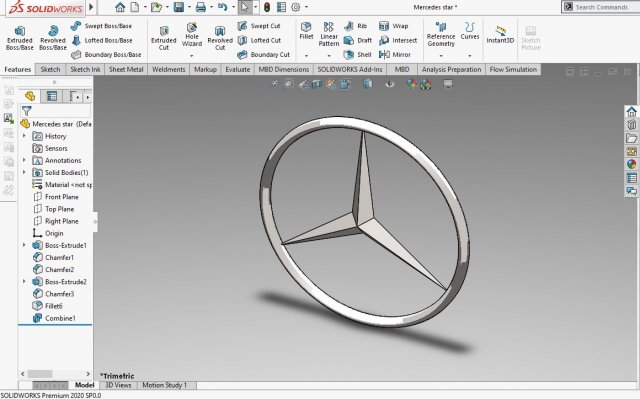
Task: Open Reference Geometry tool
Action: click(x=441, y=34)
